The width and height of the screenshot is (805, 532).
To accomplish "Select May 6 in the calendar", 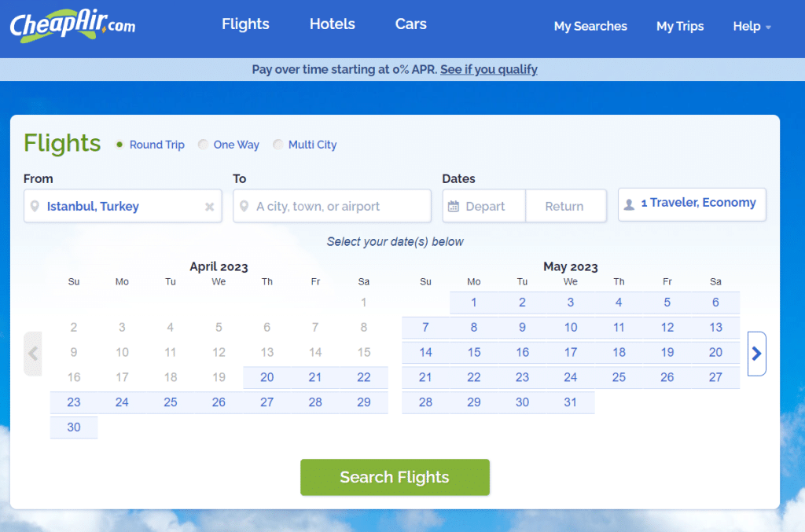I will [715, 303].
